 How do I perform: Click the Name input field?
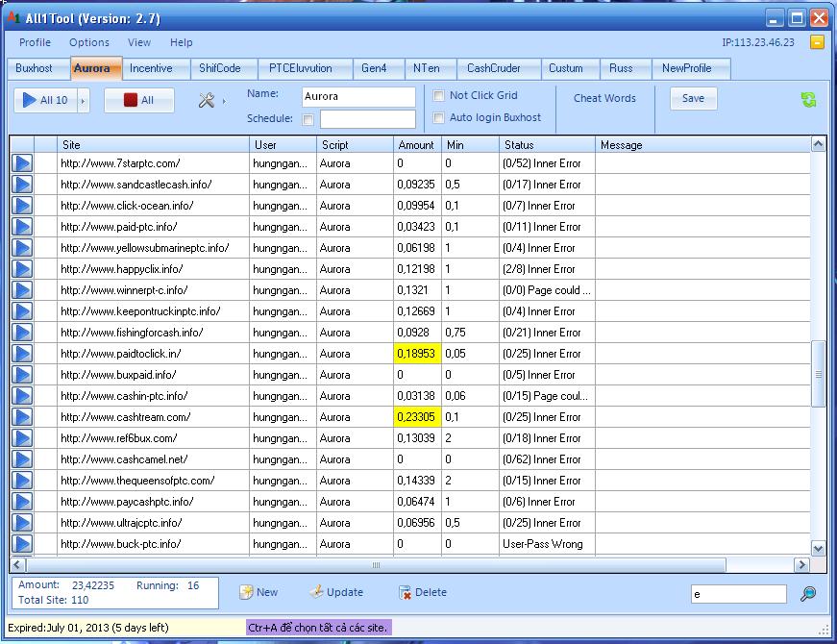357,96
